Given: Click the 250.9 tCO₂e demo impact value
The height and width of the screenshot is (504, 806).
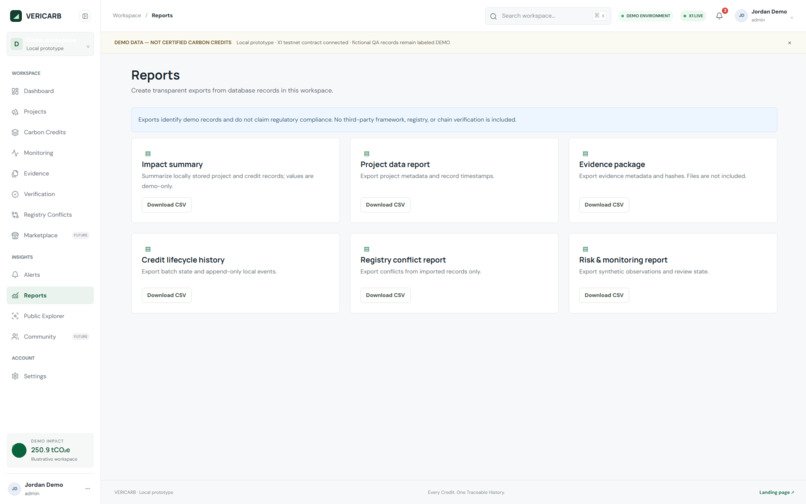Looking at the screenshot, I should click(50, 450).
